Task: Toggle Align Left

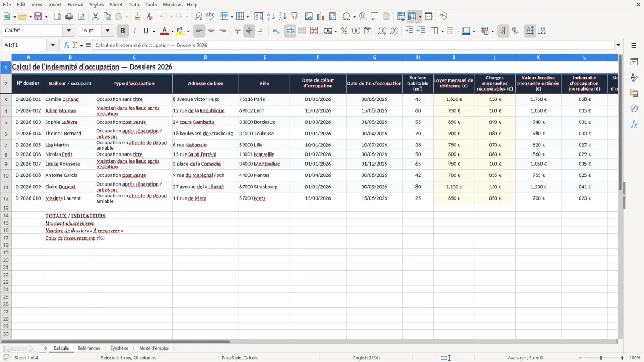Action: pos(199,31)
